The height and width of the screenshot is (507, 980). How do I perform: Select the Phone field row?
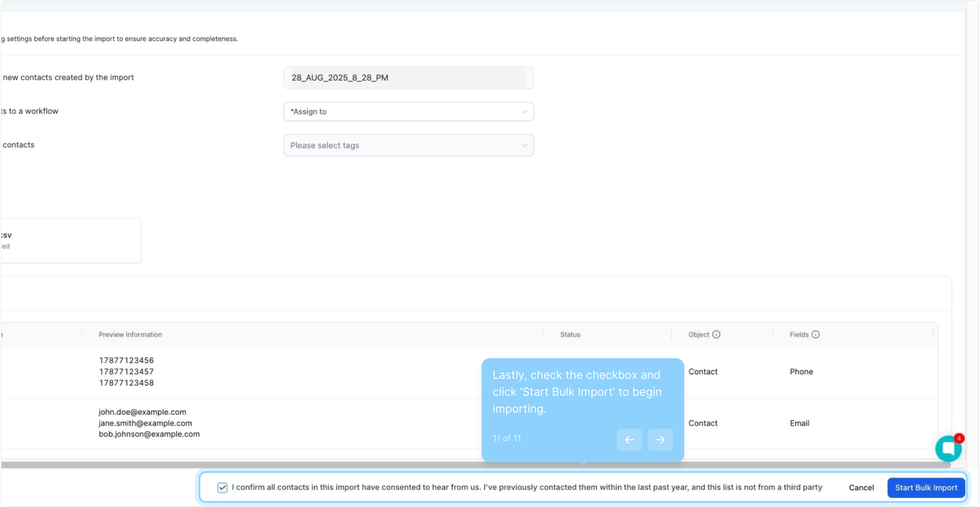tap(801, 372)
